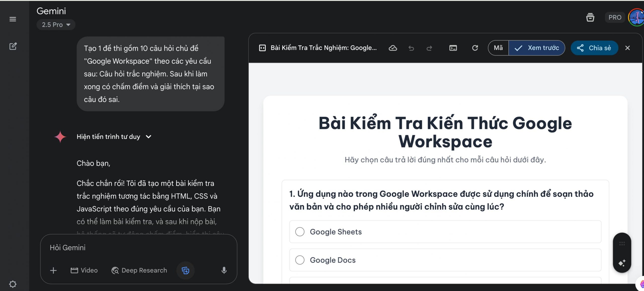The width and height of the screenshot is (644, 291).
Task: Click the 'Chào bạn,' response line
Action: (93, 163)
